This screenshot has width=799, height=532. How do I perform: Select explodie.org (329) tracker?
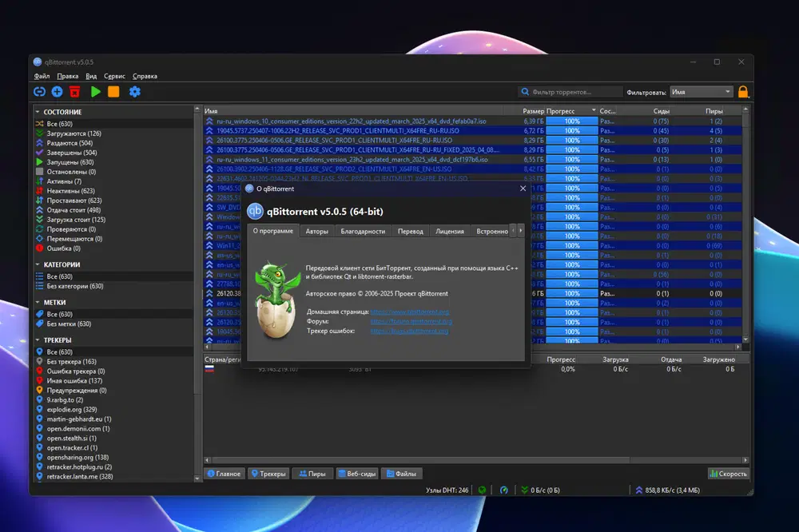click(x=72, y=410)
